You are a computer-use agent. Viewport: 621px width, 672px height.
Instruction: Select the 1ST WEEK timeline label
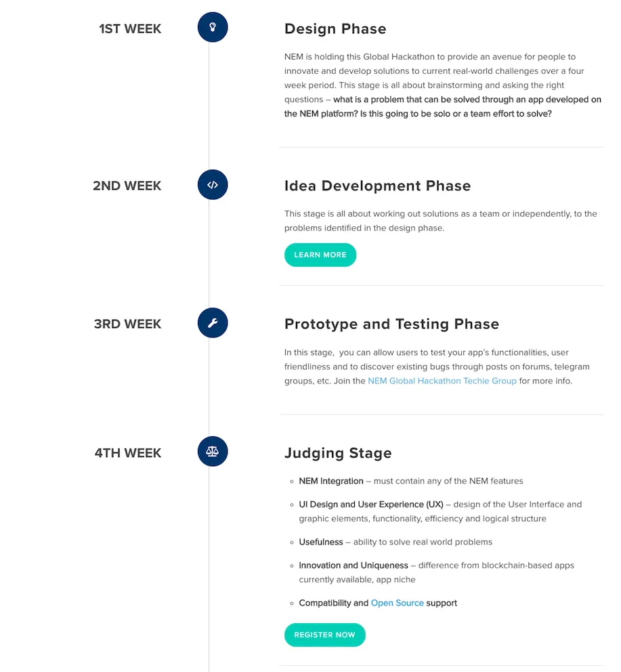point(130,29)
